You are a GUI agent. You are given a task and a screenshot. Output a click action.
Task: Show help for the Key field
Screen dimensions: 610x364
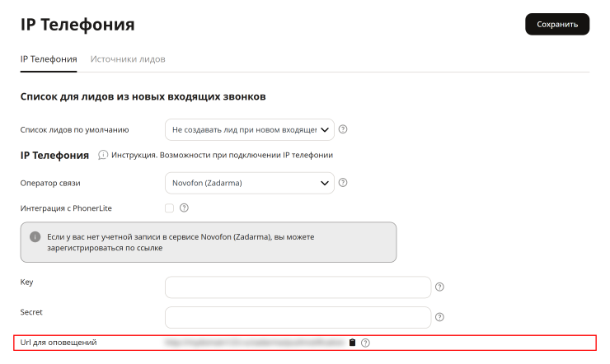coord(439,287)
